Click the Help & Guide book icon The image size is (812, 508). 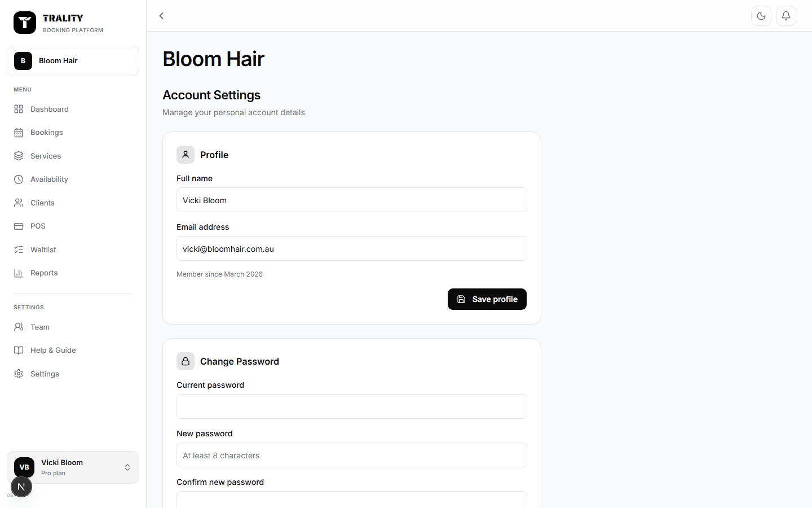pos(19,351)
